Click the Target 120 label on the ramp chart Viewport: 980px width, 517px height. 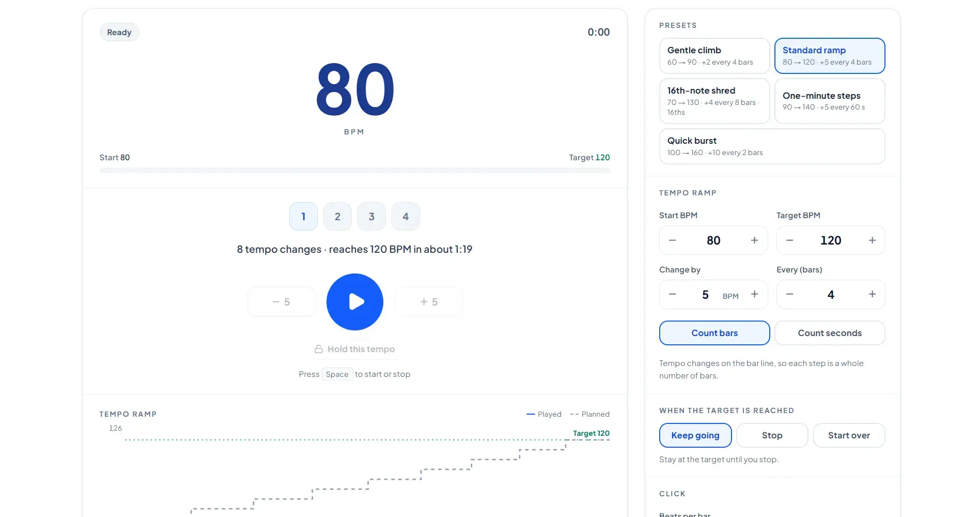point(591,433)
